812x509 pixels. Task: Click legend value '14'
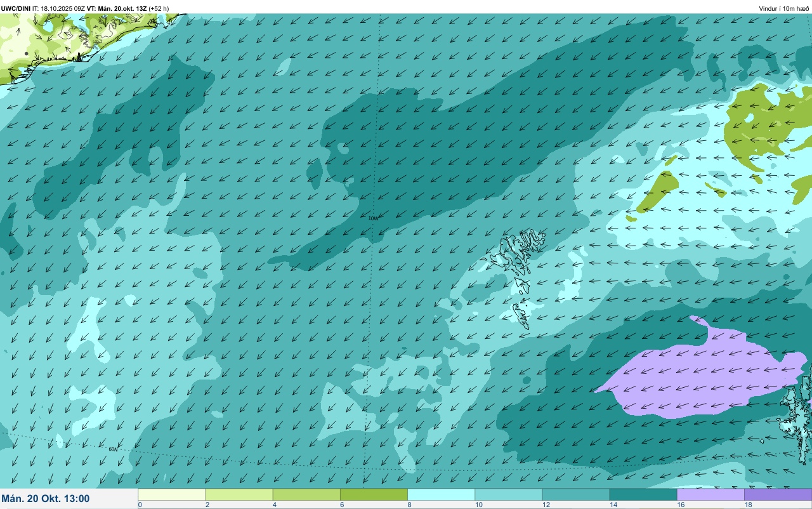click(x=613, y=505)
